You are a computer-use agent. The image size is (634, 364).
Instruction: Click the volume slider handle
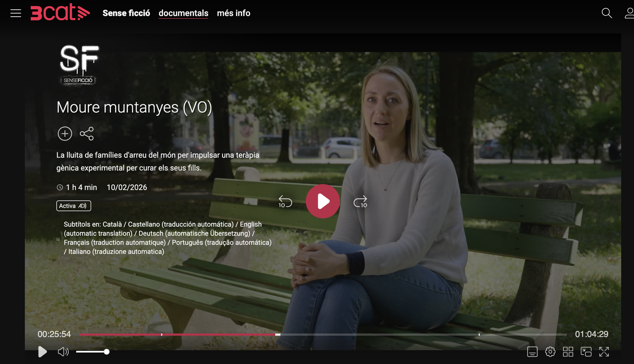coord(107,352)
